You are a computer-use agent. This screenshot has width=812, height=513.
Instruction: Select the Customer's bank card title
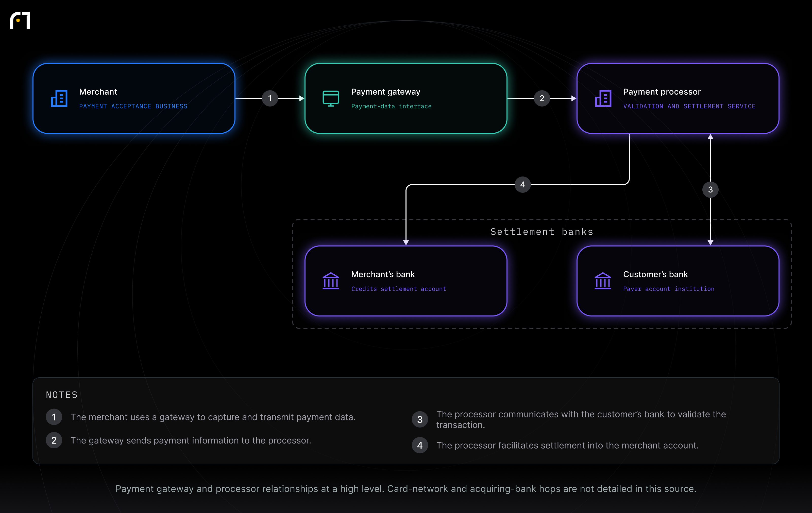coord(655,274)
